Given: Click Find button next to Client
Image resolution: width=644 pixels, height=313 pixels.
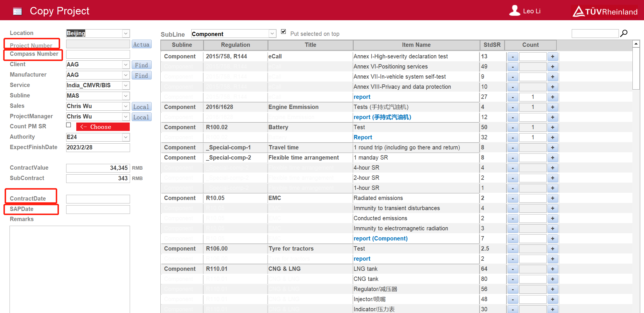Looking at the screenshot, I should click(x=142, y=65).
